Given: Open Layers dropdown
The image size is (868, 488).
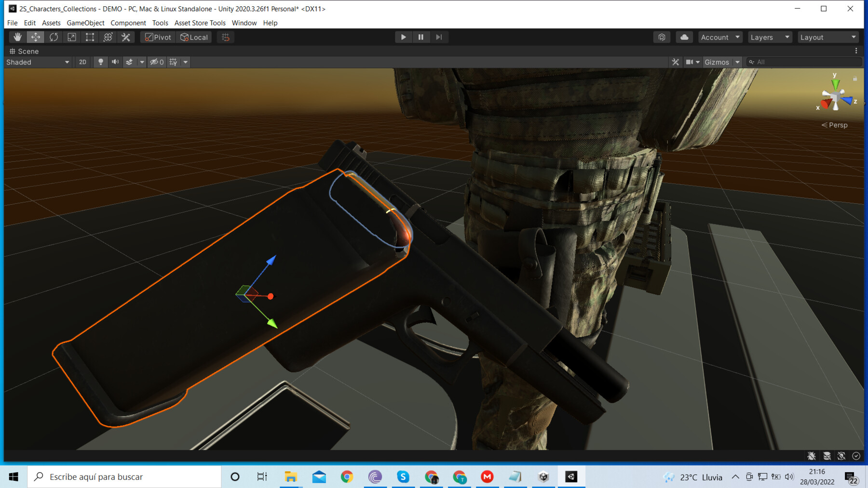Looking at the screenshot, I should 770,37.
